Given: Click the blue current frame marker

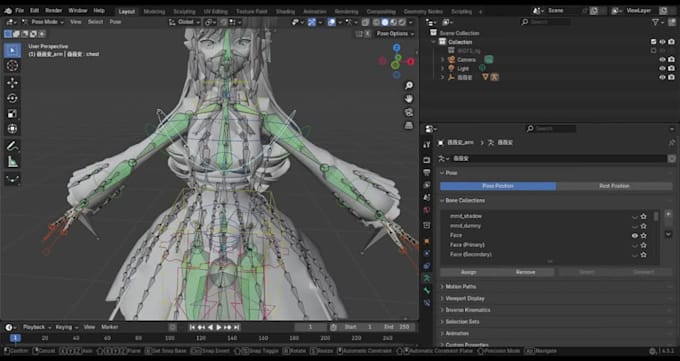Looking at the screenshot, I should tap(15, 338).
